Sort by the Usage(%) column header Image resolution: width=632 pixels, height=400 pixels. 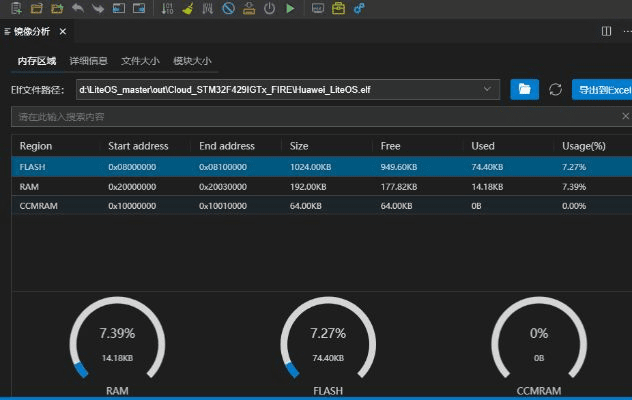pyautogui.click(x=584, y=146)
